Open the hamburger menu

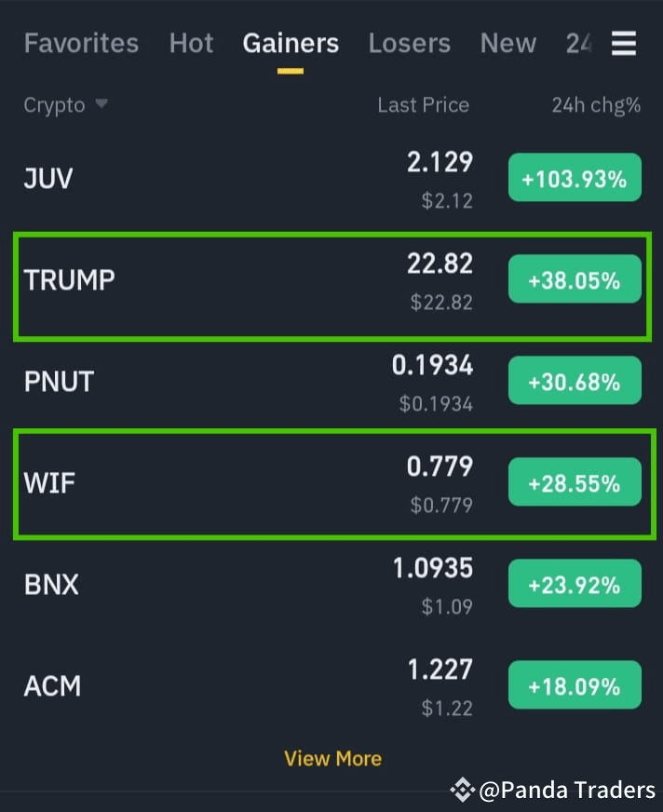pos(624,43)
